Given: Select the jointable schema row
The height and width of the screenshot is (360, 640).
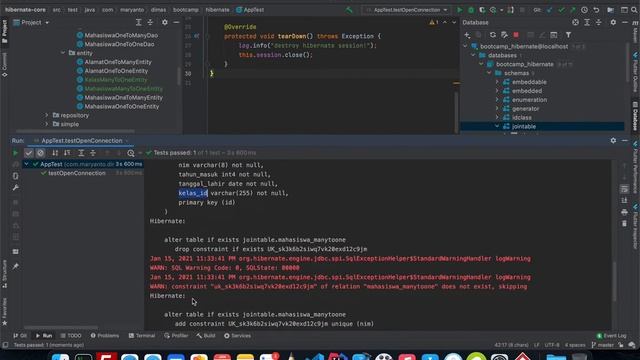Looking at the screenshot, I should tap(542, 127).
